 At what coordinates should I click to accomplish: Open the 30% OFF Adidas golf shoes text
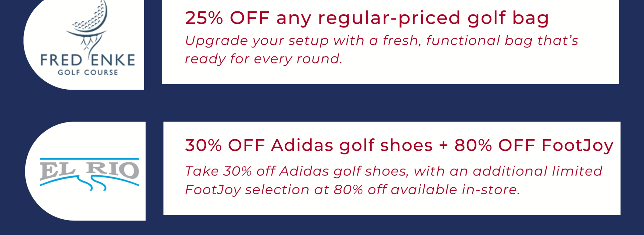[x=309, y=146]
